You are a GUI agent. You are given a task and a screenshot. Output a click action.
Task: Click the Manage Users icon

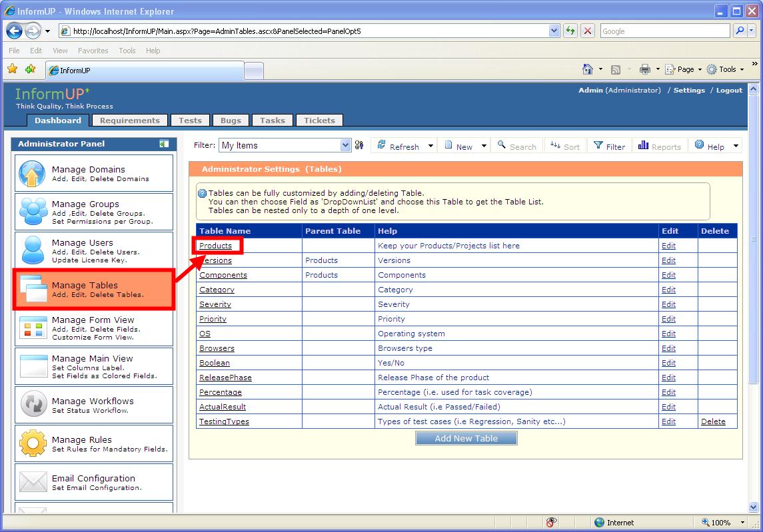coord(33,251)
